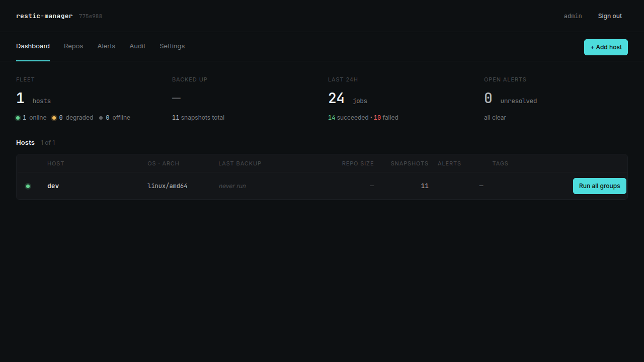The image size is (644, 362).
Task: Click the restic-manager logo title
Action: point(44,16)
